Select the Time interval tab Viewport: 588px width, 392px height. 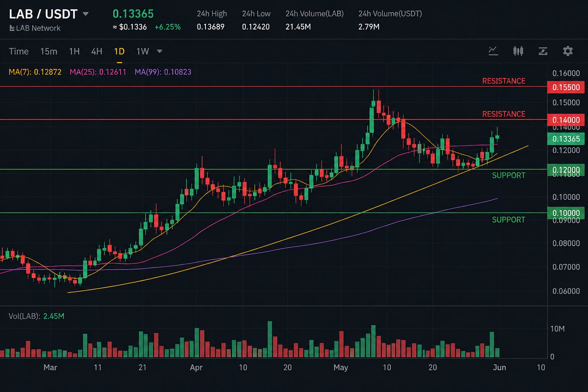pyautogui.click(x=19, y=51)
